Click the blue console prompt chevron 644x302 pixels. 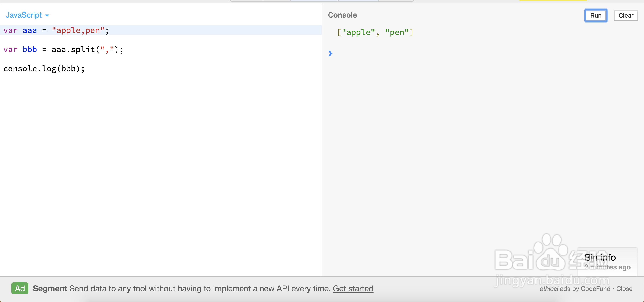tap(330, 53)
